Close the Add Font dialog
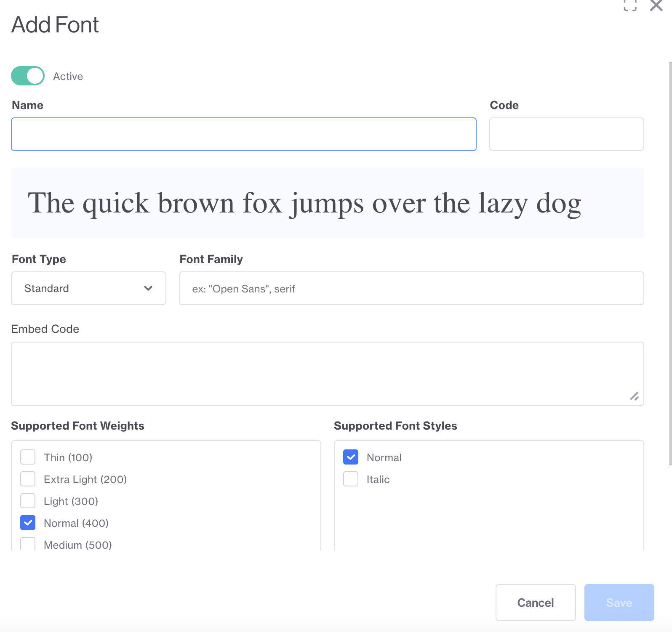The width and height of the screenshot is (672, 632). 656,5
